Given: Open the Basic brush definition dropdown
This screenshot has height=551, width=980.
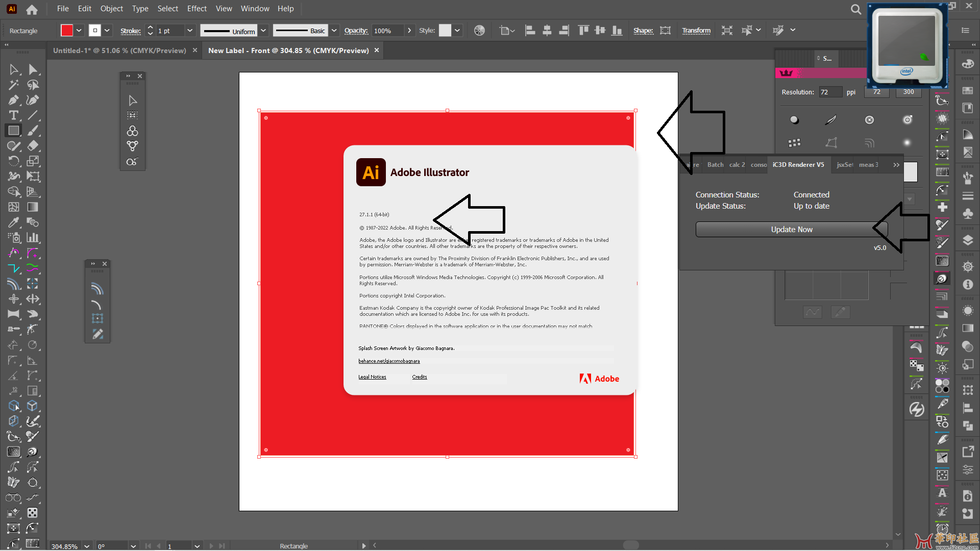Looking at the screenshot, I should coord(334,31).
